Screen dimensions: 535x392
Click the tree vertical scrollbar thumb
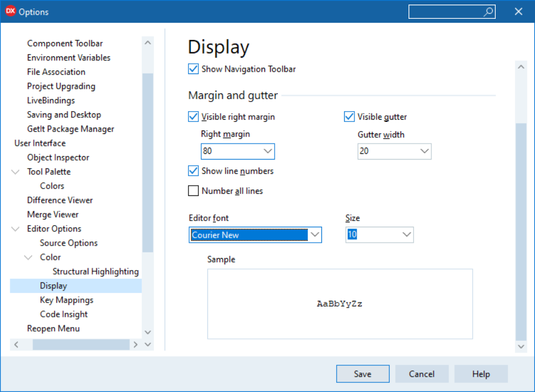(x=148, y=163)
